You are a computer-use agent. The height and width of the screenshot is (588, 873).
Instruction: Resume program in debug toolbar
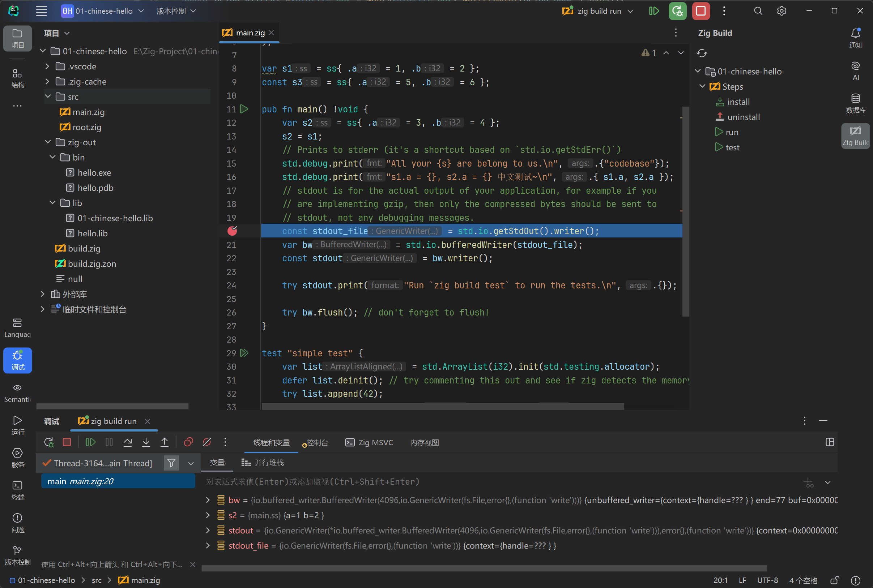(90, 442)
